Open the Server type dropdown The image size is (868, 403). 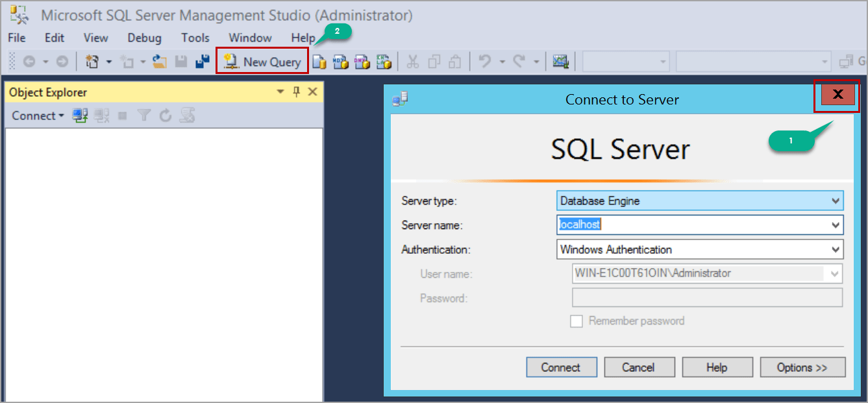click(836, 201)
